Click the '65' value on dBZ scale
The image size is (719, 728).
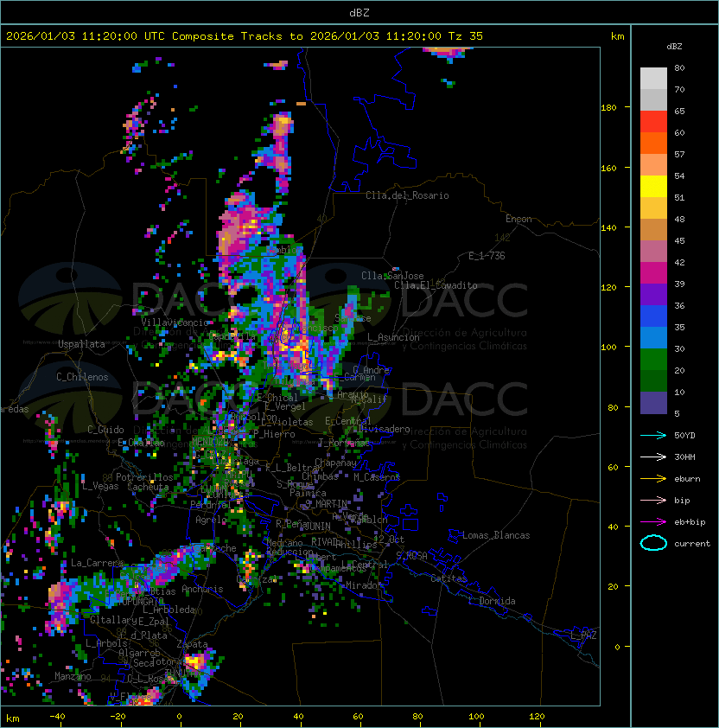[679, 111]
